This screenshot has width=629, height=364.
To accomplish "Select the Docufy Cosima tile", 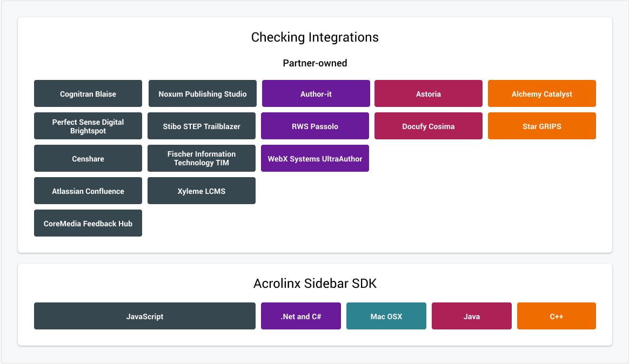I will (x=429, y=126).
